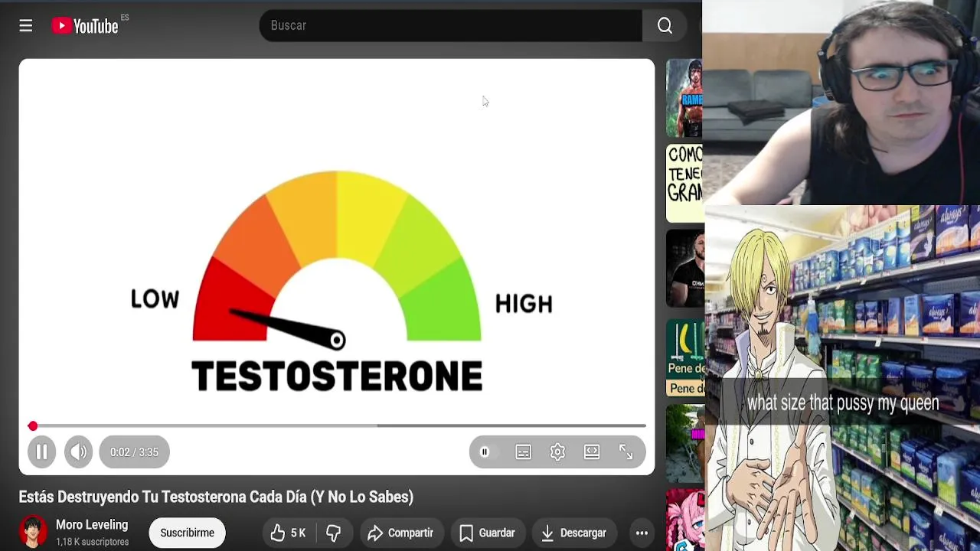Open the video title Estás Destruyendo Tu Testosterona

[216, 497]
